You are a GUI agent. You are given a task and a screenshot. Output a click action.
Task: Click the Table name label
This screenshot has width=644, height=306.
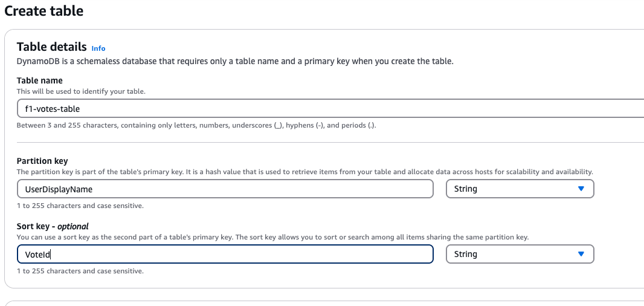[40, 80]
